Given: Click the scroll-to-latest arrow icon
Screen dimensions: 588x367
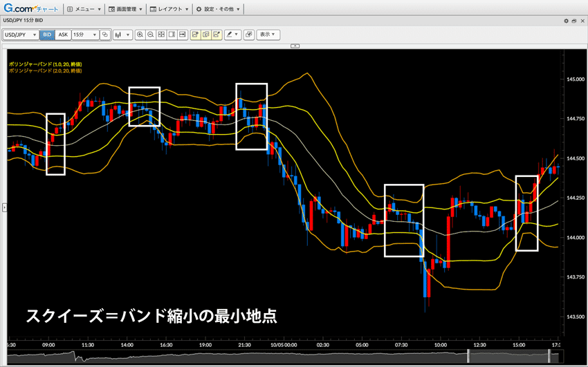Looking at the screenshot, I should click(x=183, y=34).
